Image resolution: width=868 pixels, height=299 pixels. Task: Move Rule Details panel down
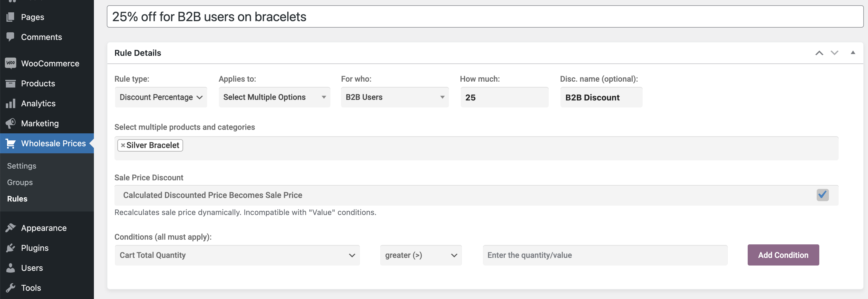(x=834, y=53)
